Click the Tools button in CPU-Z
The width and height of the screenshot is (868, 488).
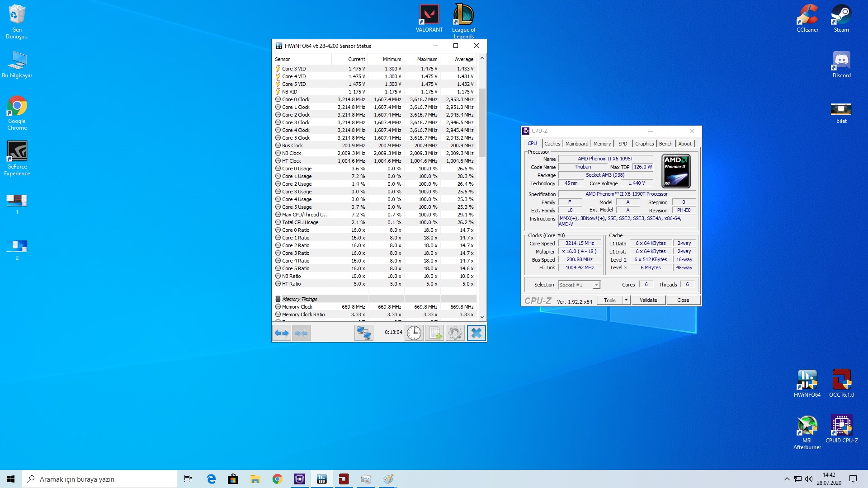[x=610, y=300]
